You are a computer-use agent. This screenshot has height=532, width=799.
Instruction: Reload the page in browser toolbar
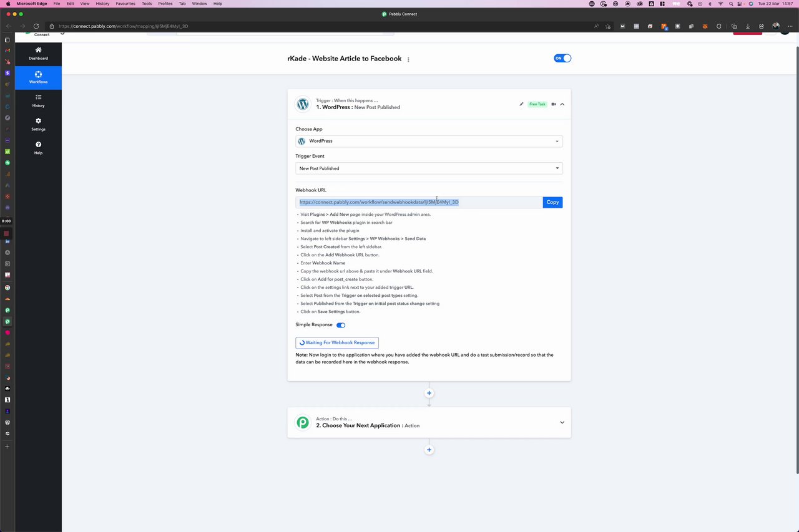[x=36, y=26]
